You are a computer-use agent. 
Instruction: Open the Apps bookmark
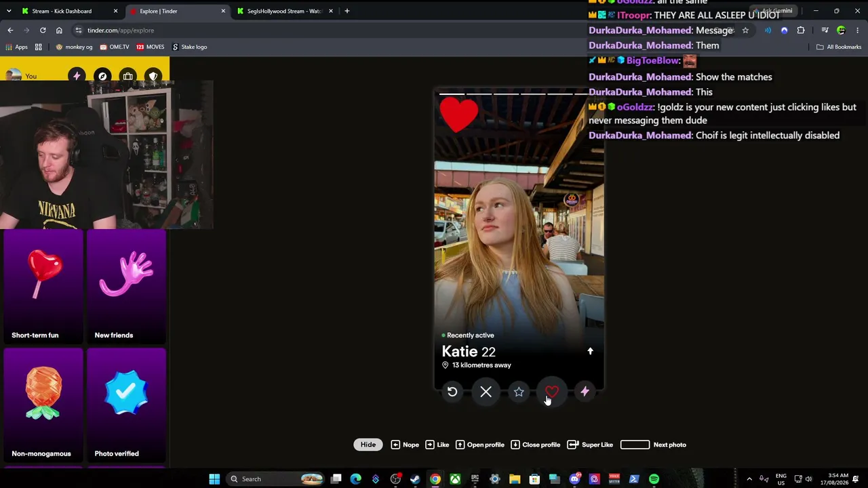pos(16,47)
